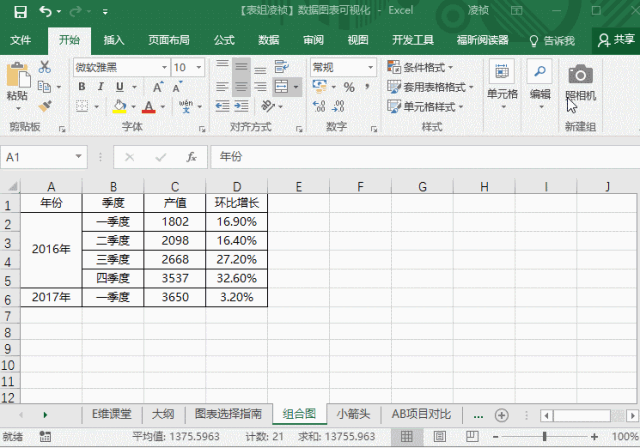The width and height of the screenshot is (640, 448).
Task: Open the fill color dropdown arrow
Action: pos(133,107)
